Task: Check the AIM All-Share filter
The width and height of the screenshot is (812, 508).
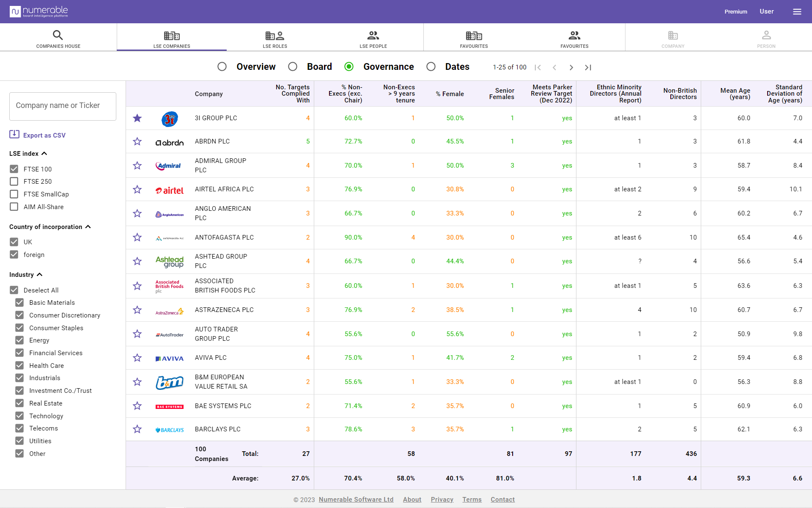Action: point(14,207)
